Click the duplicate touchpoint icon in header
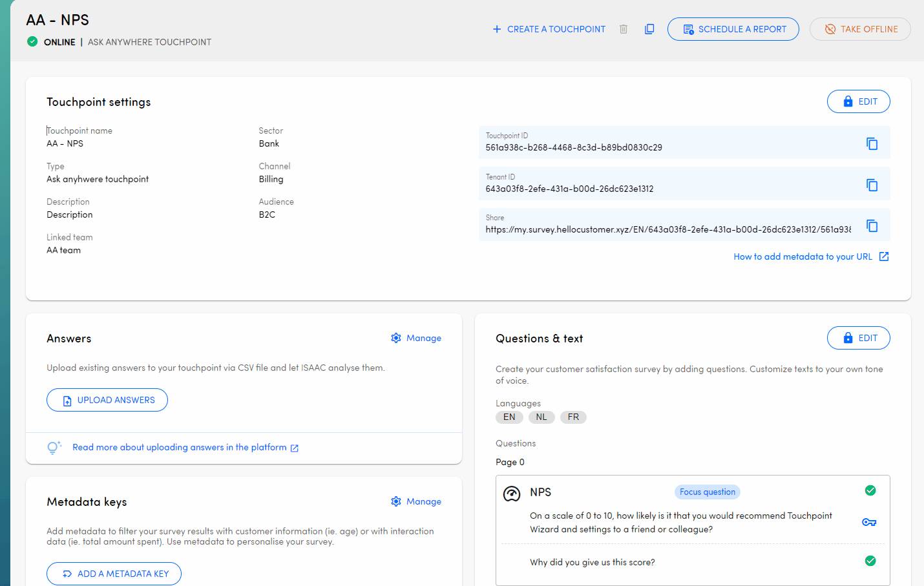 (x=649, y=29)
